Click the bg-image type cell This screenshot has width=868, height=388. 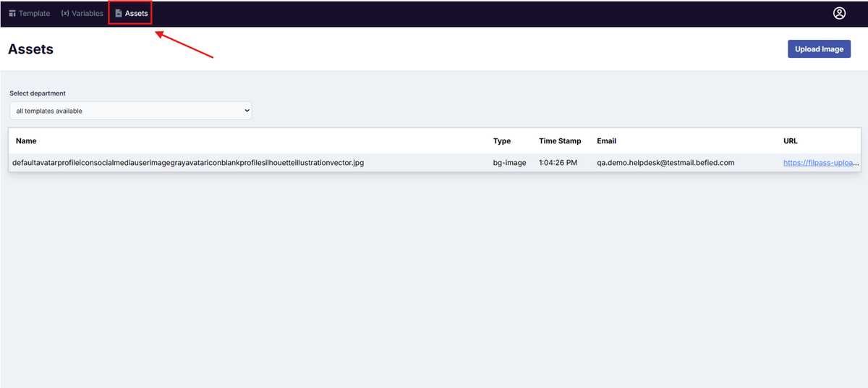(510, 163)
